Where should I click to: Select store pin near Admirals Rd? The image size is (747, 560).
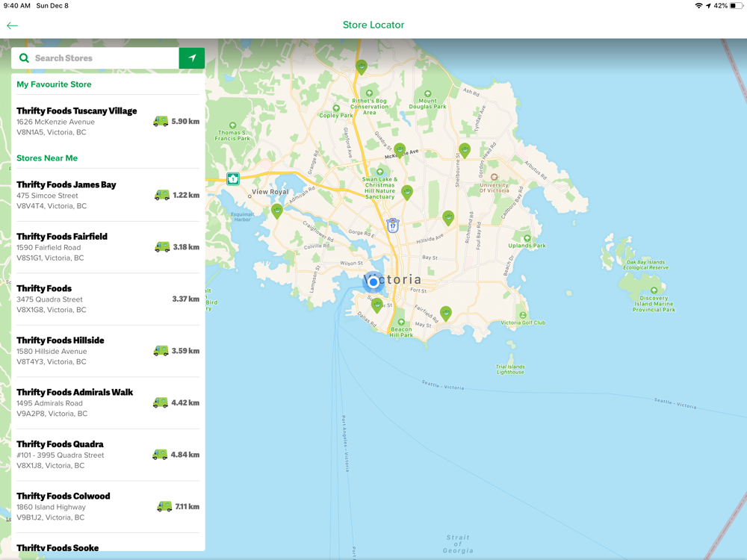277,211
